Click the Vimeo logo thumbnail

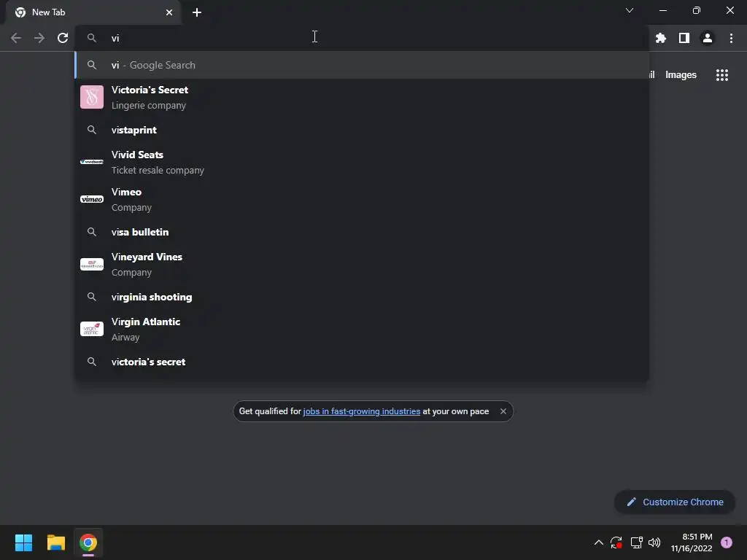pyautogui.click(x=92, y=199)
